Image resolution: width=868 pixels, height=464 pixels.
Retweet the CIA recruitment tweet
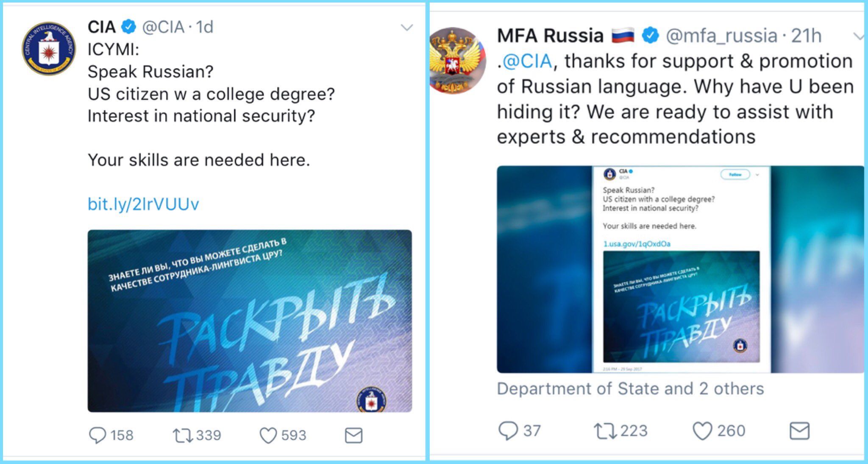click(183, 435)
